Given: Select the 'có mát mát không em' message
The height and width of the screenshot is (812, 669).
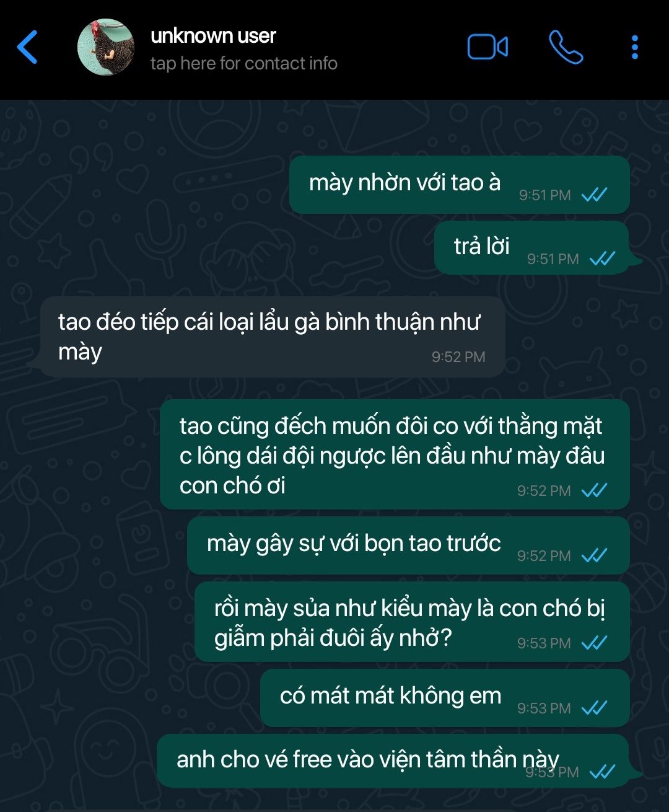Looking at the screenshot, I should click(445, 698).
